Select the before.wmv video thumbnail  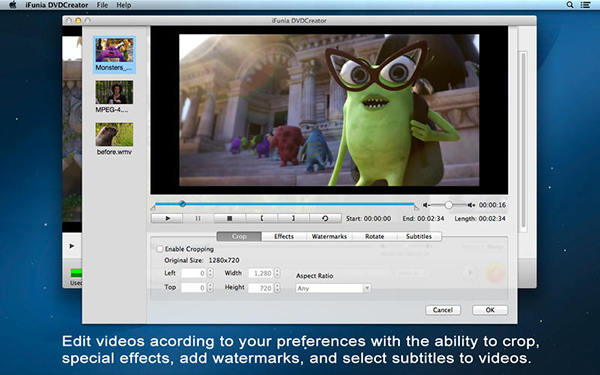(114, 139)
